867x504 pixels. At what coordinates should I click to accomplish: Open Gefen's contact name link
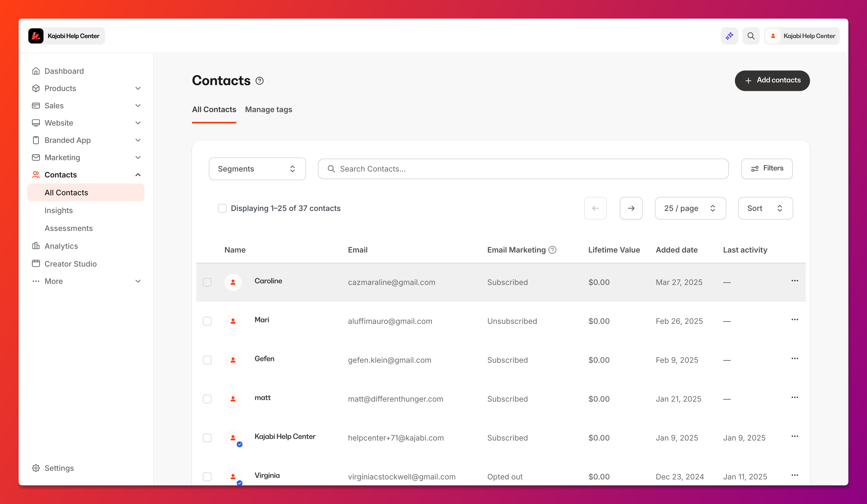[x=264, y=358]
